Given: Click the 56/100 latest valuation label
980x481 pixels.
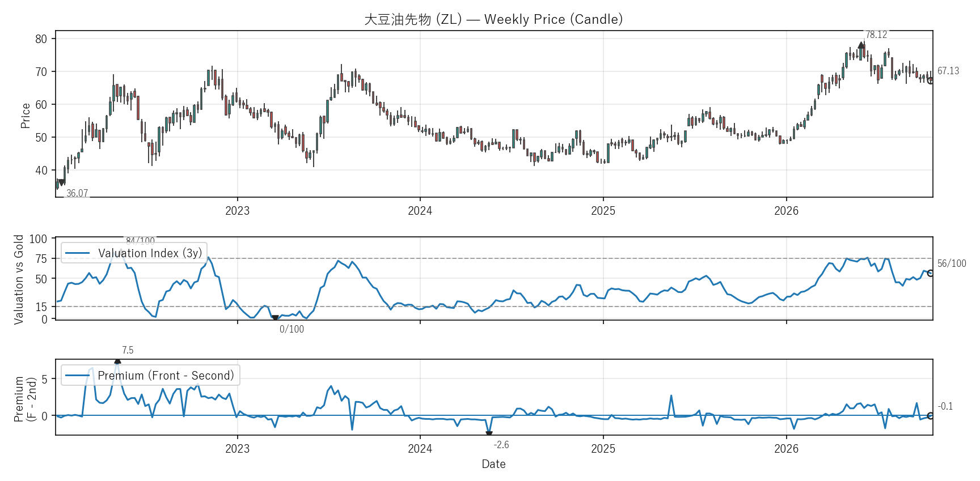Looking at the screenshot, I should click(x=952, y=263).
